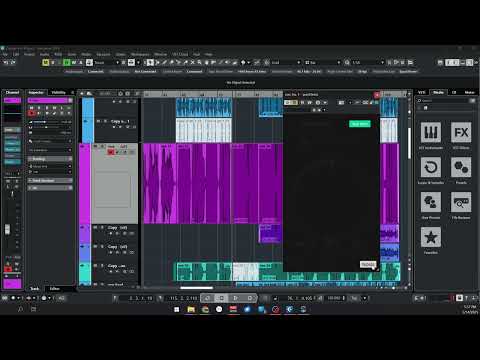Viewport: 480px width, 360px height.
Task: Switch to the Meter tab in right zone
Action: pos(469,92)
